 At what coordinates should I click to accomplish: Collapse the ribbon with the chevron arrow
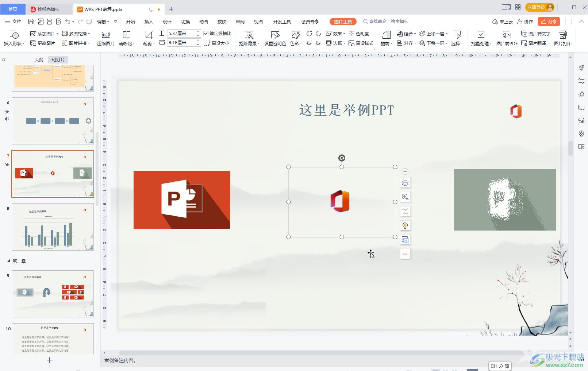point(581,22)
